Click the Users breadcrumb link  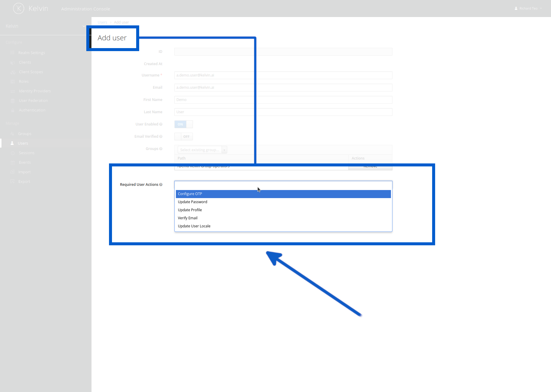click(x=102, y=22)
